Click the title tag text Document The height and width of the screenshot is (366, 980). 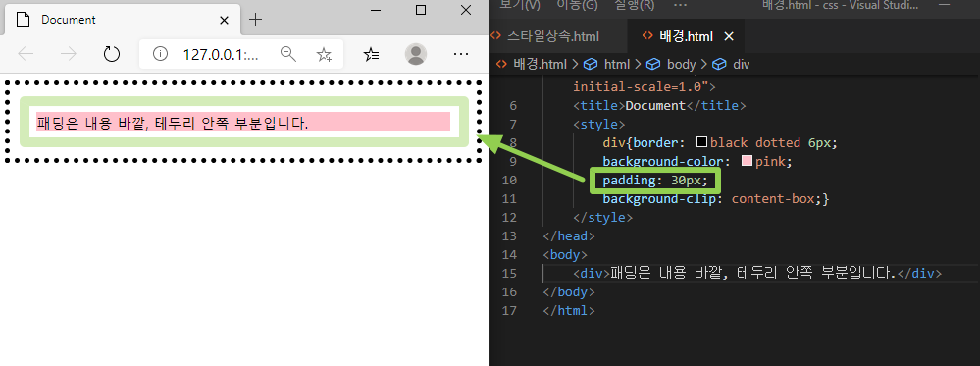point(655,105)
